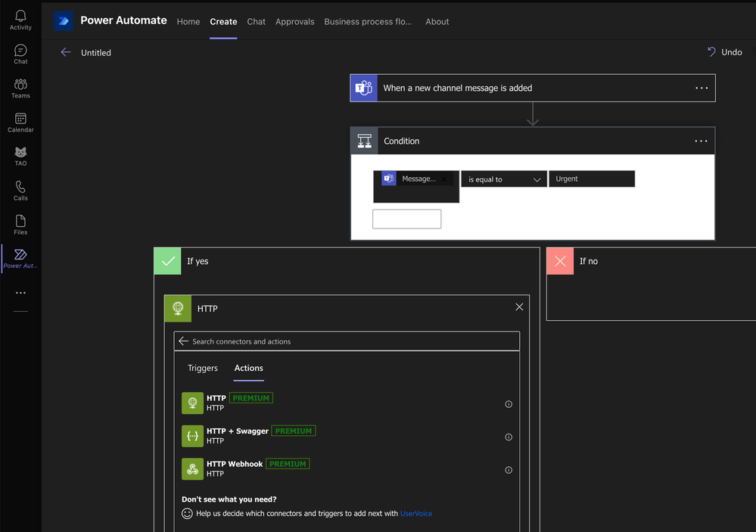The width and height of the screenshot is (756, 532).
Task: Select the Power Automate sidebar icon
Action: 20,259
